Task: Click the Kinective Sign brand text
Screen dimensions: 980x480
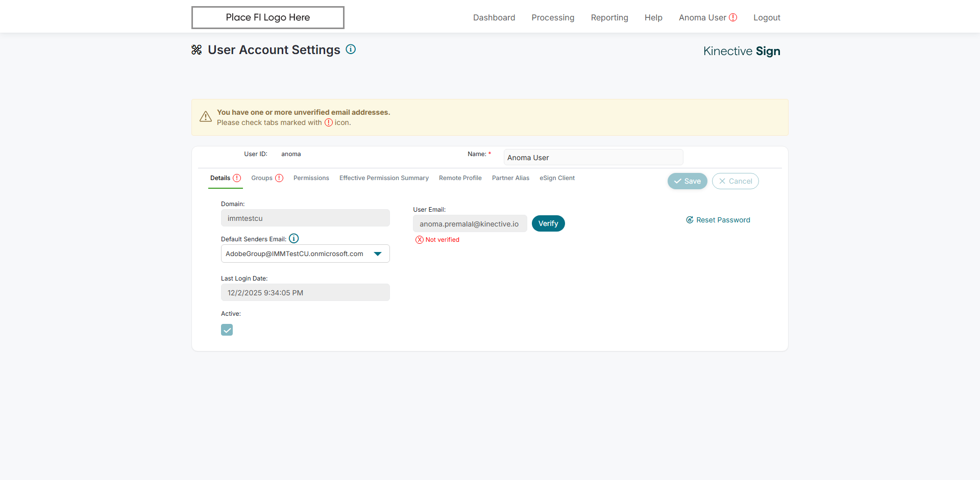Action: click(x=742, y=51)
